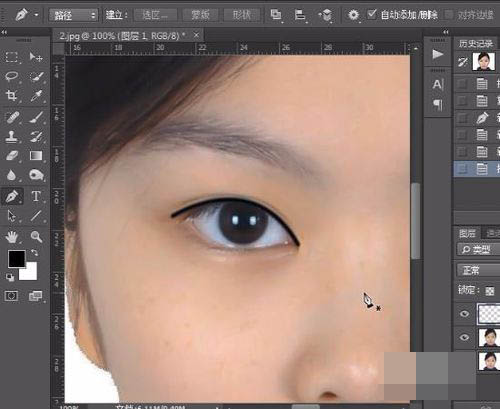Click the vertical canvas scrollbar
Screen dimensions: 500x409
416,221
